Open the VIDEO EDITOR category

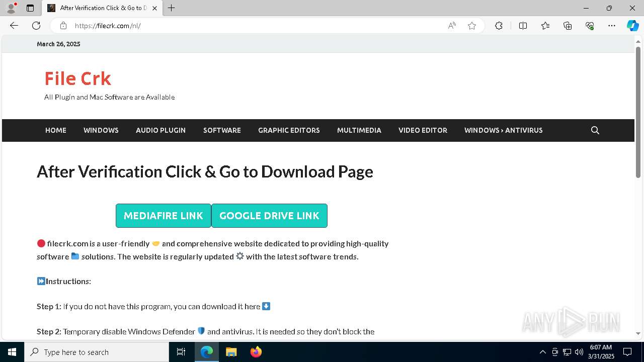pos(423,130)
